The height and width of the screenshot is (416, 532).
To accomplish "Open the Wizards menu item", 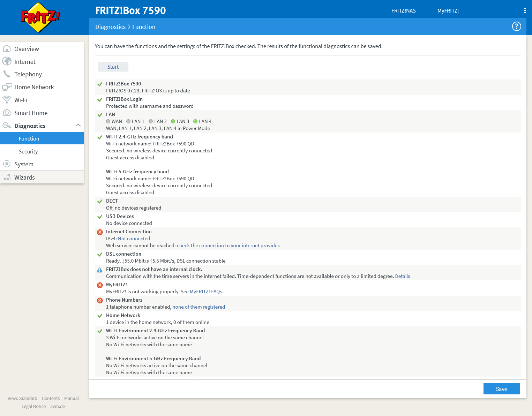I will pyautogui.click(x=42, y=177).
